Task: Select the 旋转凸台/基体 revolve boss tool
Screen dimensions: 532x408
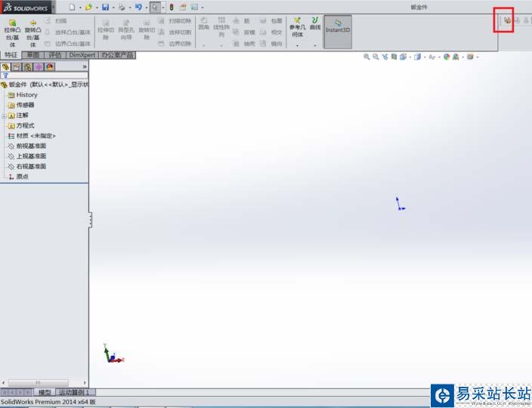Action: [33, 33]
